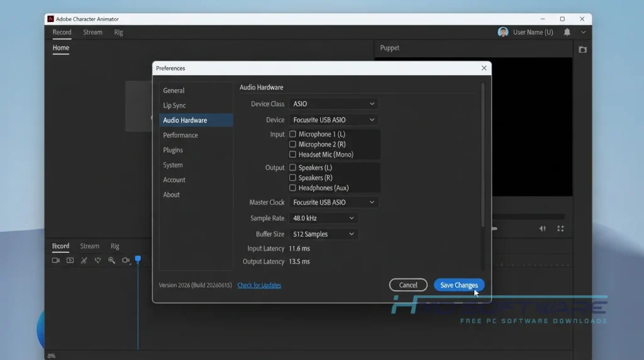Open About preferences category
The height and width of the screenshot is (360, 644).
click(196, 194)
